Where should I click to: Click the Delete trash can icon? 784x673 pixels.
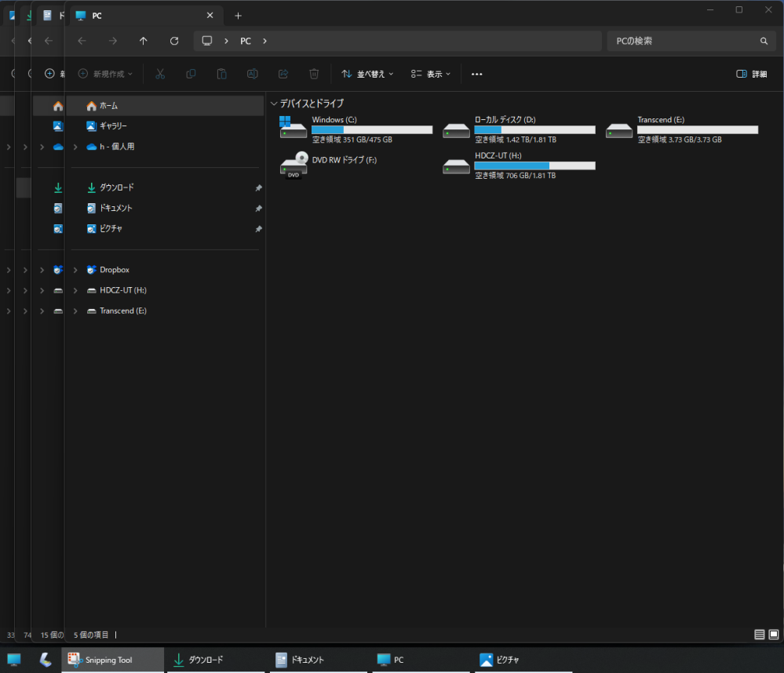click(314, 74)
